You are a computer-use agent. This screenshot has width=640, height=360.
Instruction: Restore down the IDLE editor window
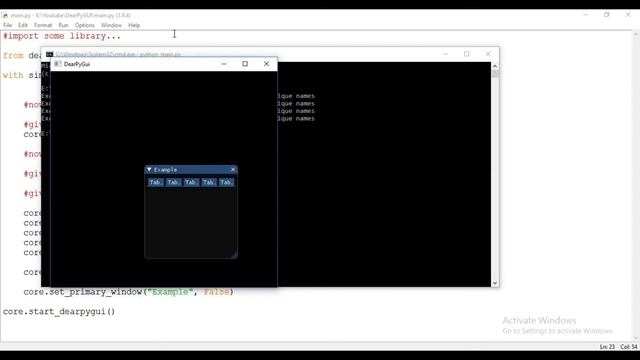coord(607,15)
